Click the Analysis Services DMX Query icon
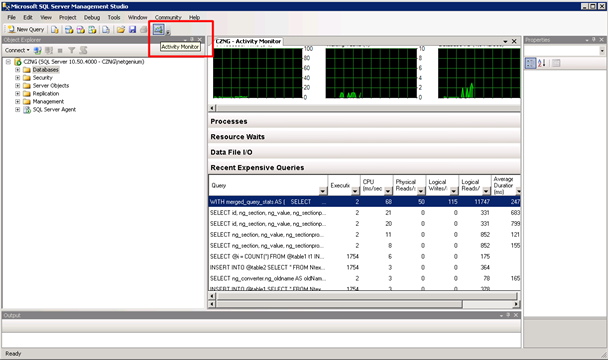 81,29
